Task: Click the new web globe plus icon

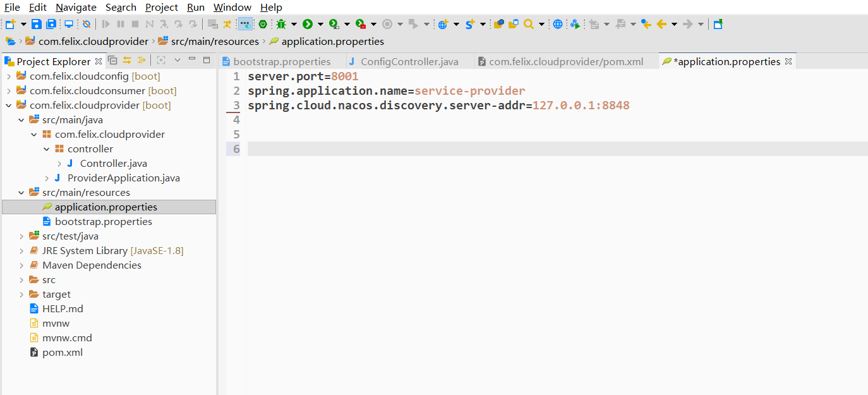Action: (443, 24)
